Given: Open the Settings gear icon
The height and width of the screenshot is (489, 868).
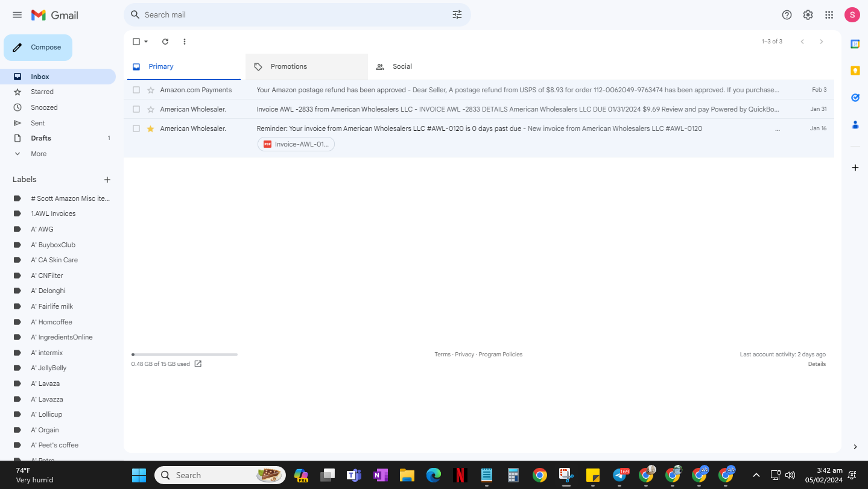Looking at the screenshot, I should coord(808,15).
